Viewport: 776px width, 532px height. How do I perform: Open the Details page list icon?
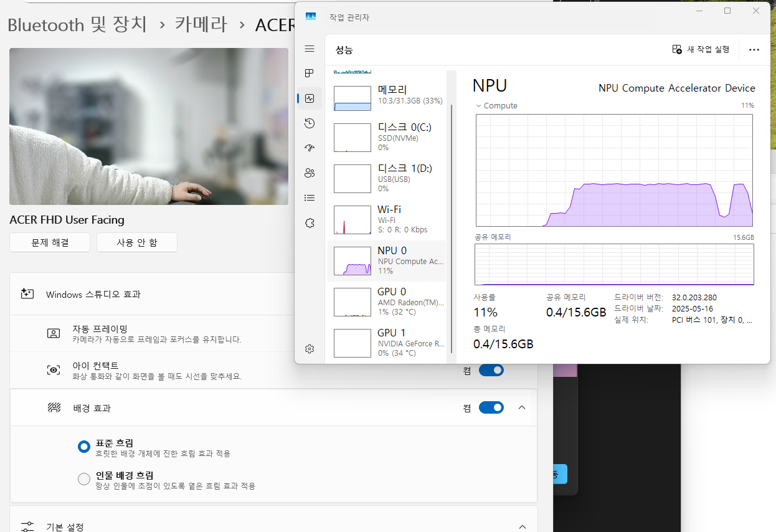pyautogui.click(x=310, y=198)
